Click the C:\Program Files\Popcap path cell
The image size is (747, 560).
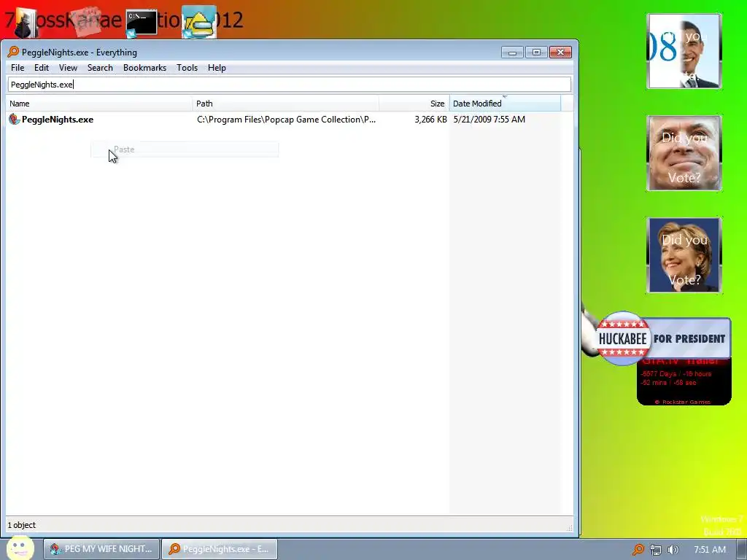click(x=286, y=120)
